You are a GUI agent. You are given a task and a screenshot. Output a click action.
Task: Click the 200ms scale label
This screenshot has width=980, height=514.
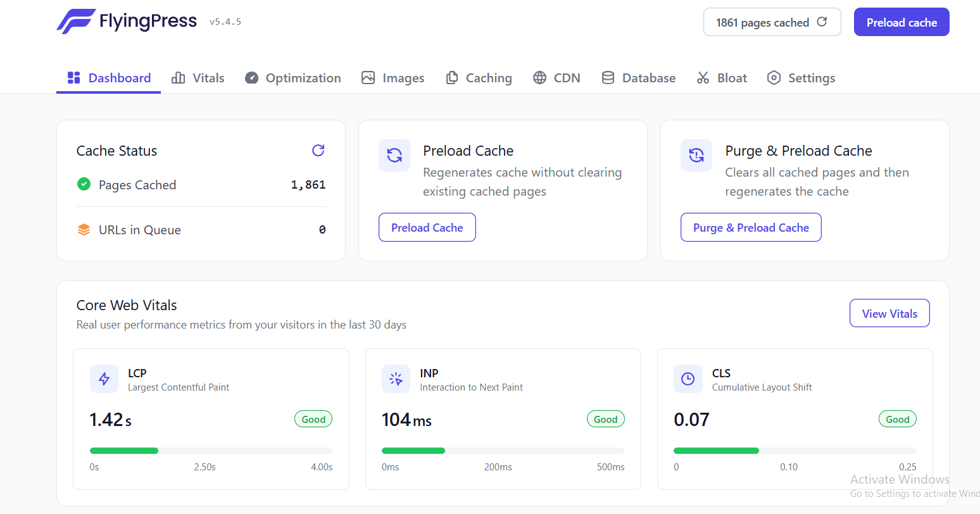[498, 467]
